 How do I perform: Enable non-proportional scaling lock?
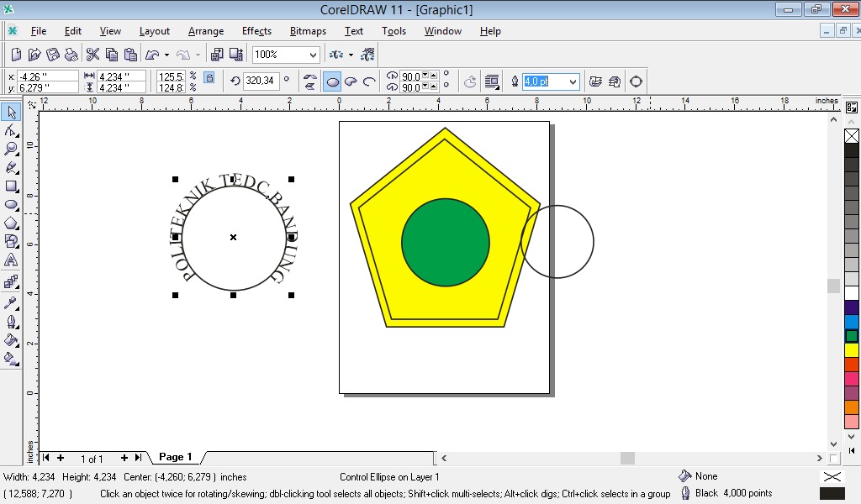(209, 77)
